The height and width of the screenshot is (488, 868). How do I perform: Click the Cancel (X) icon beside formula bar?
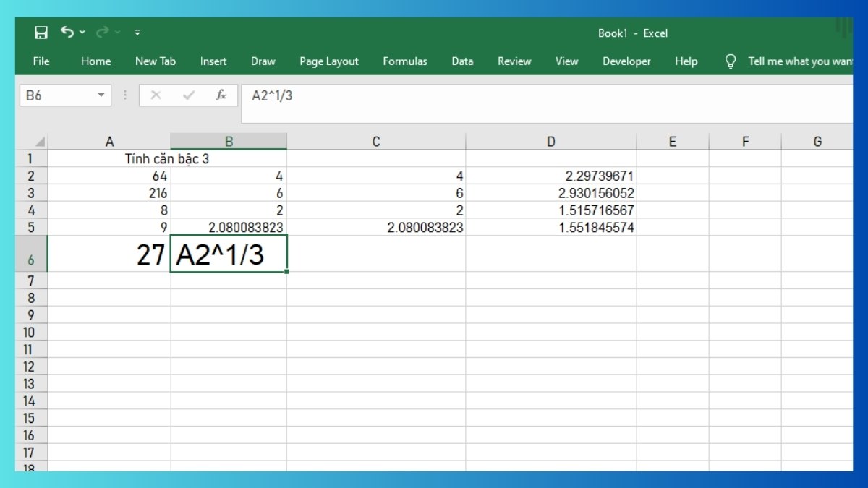click(157, 95)
